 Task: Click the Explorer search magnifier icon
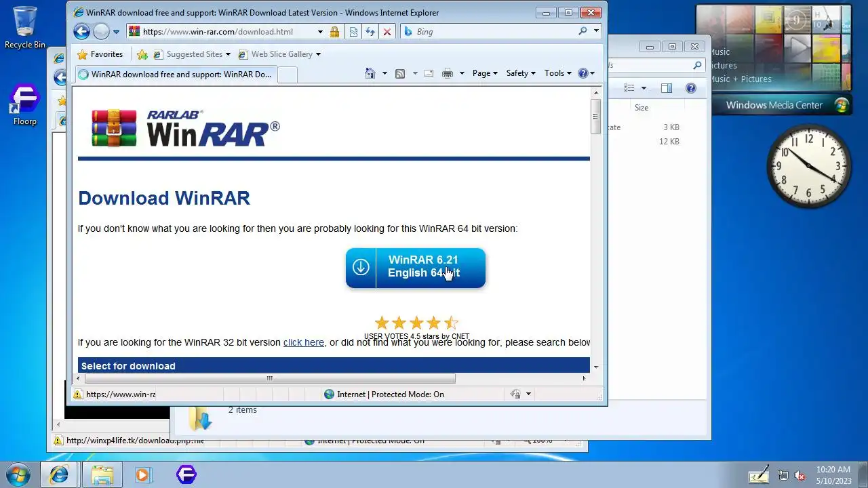click(x=697, y=66)
